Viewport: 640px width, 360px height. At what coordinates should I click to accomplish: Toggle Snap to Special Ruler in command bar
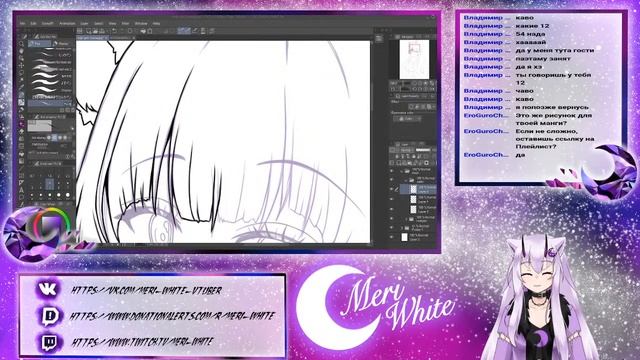click(x=188, y=31)
